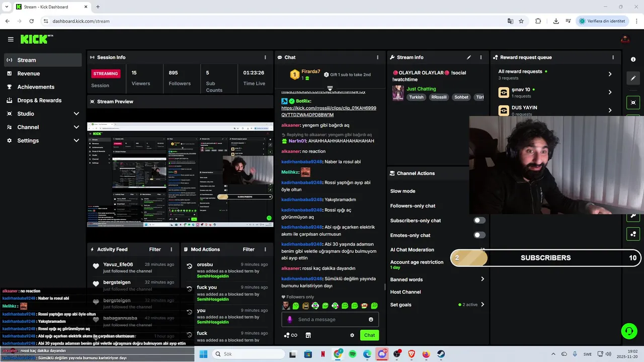644x362 pixels.
Task: Open chat settings gear icon
Action: tap(352, 335)
